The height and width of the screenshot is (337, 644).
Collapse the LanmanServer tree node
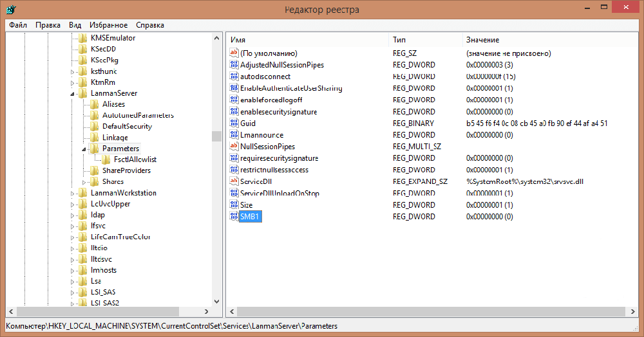click(73, 94)
